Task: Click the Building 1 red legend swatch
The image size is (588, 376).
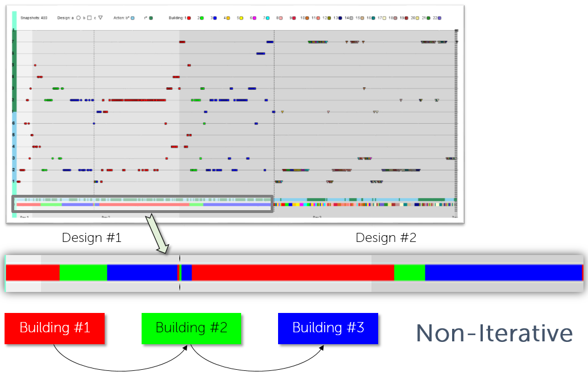Action: (x=189, y=18)
